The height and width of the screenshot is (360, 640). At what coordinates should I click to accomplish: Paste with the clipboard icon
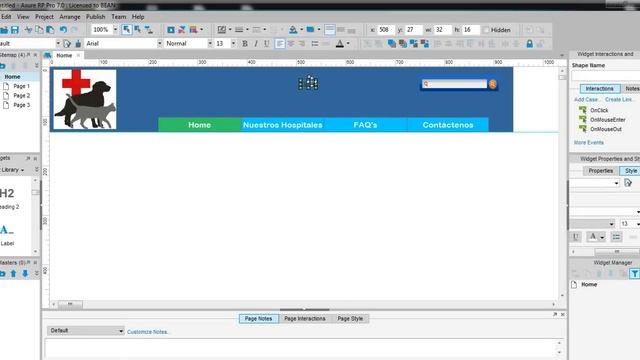click(x=50, y=30)
